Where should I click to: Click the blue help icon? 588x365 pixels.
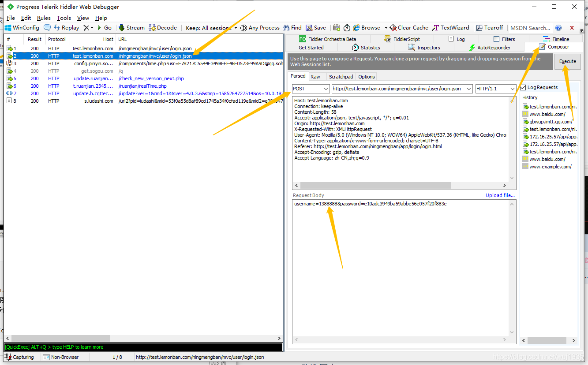[558, 28]
